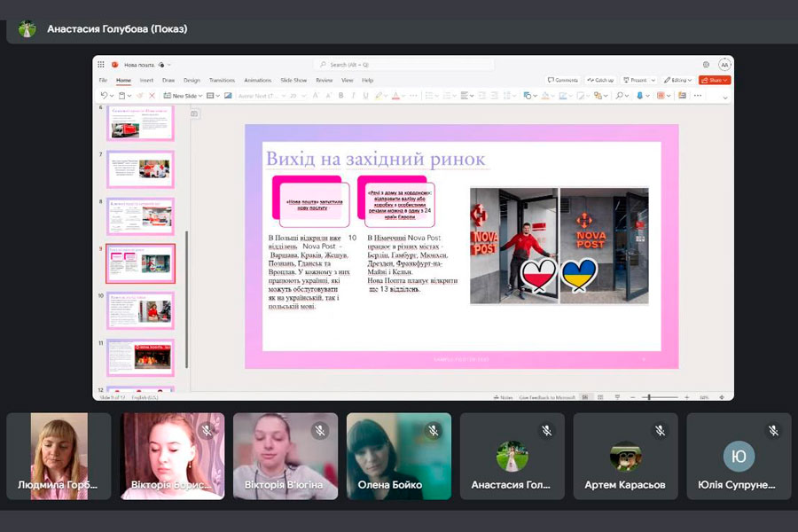
Task: Apply Bold formatting
Action: tap(340, 96)
